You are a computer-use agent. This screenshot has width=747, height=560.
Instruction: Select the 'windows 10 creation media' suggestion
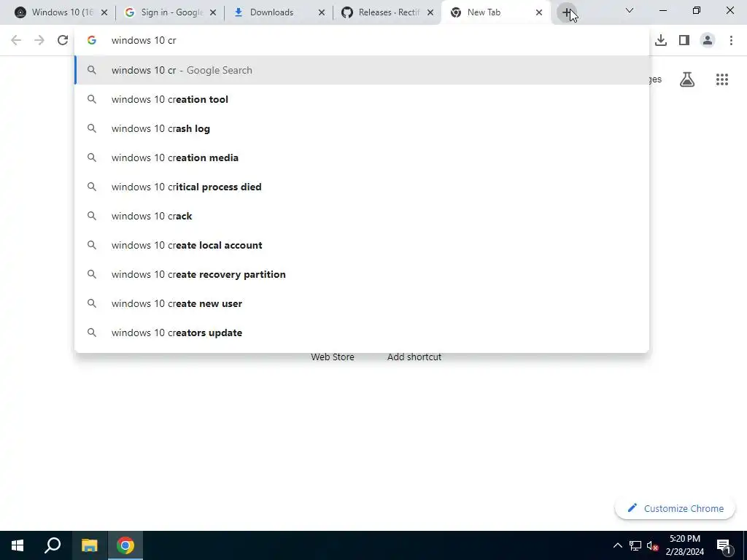(362, 157)
